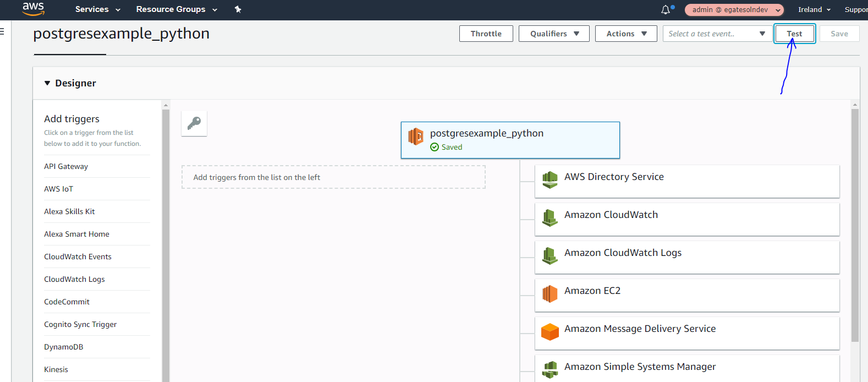Click the AWS Directory Service icon
The width and height of the screenshot is (868, 382).
coord(550,179)
